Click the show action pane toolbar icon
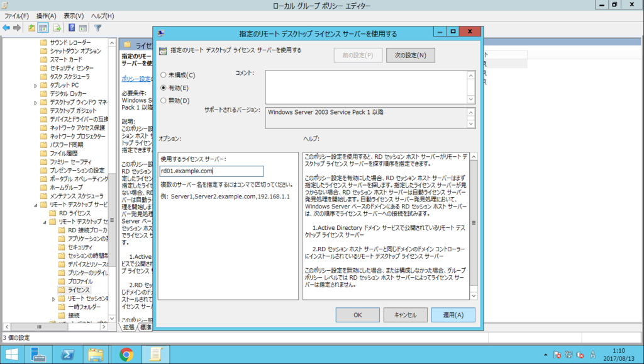This screenshot has height=364, width=644. tap(84, 27)
